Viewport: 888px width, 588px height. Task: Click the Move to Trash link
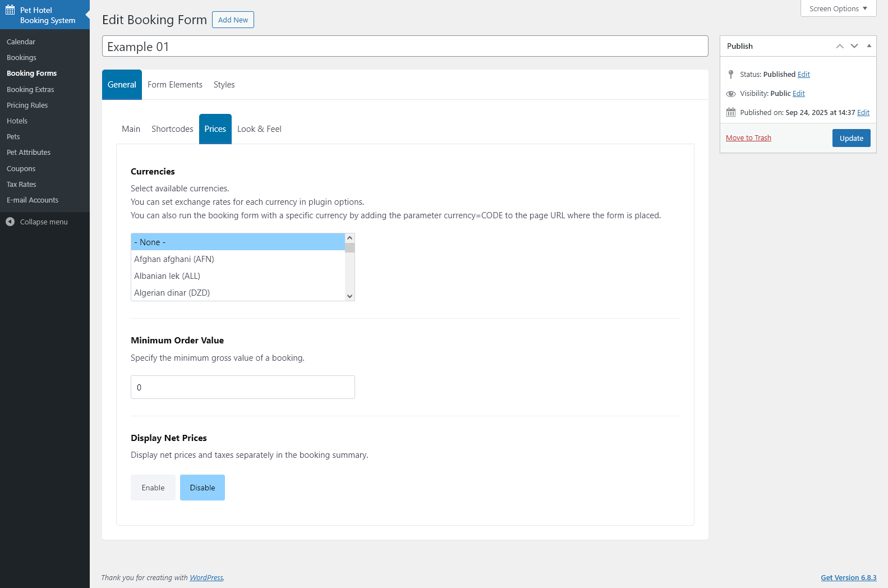coord(748,138)
